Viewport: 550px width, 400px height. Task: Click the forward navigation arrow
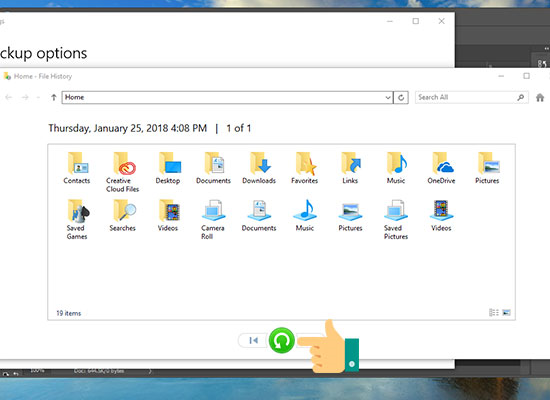pyautogui.click(x=25, y=98)
